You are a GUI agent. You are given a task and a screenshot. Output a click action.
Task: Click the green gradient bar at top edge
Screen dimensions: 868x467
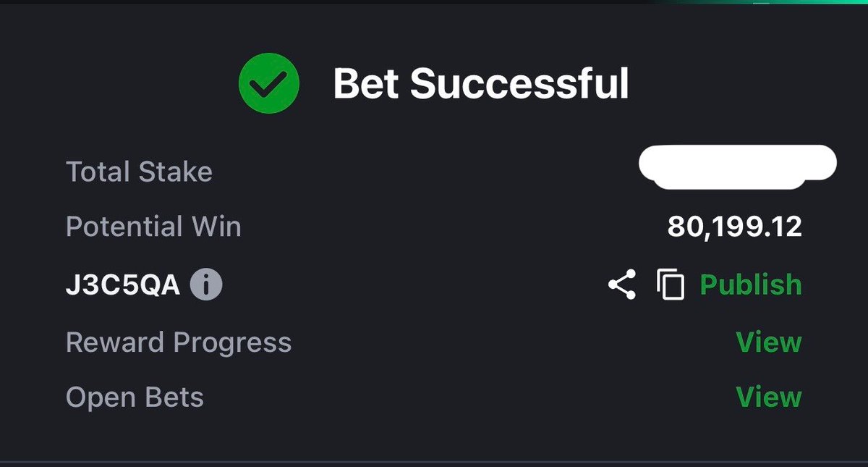(x=767, y=2)
